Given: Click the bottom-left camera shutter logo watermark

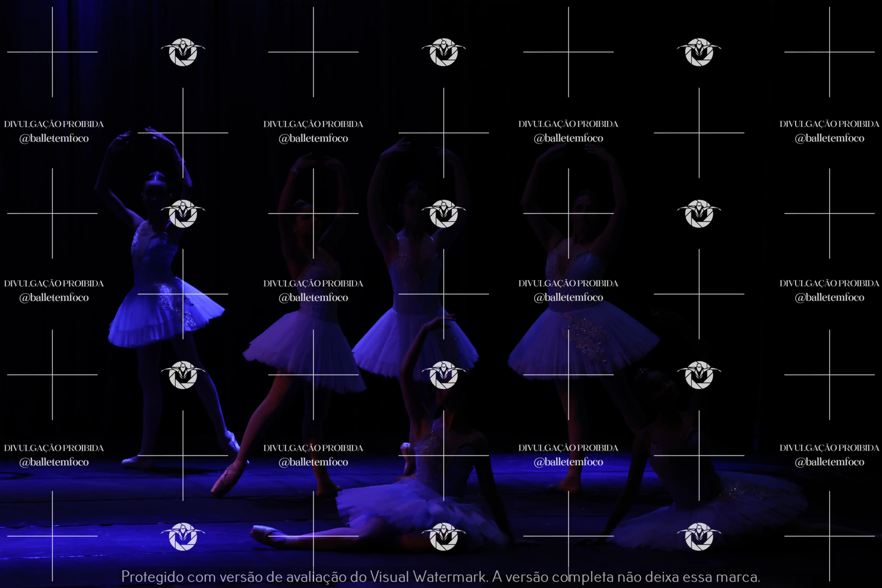Looking at the screenshot, I should (x=183, y=537).
